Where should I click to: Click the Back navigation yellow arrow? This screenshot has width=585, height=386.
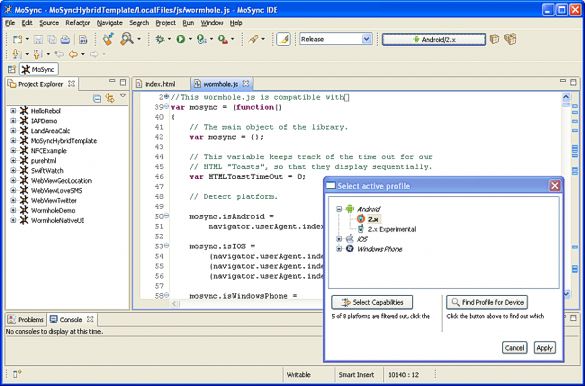coord(73,54)
